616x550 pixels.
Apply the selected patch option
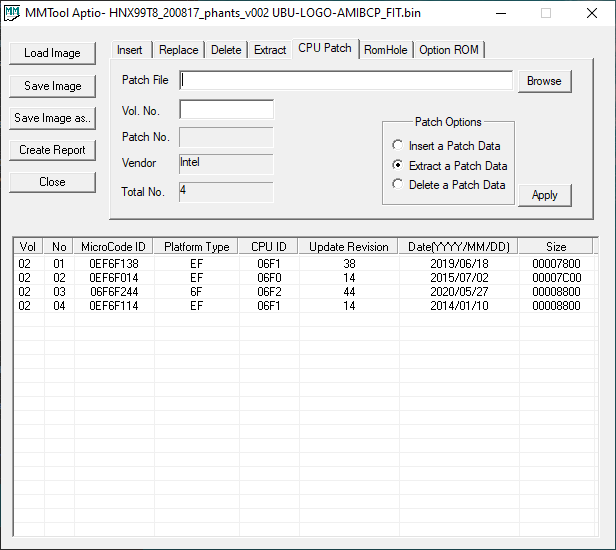tap(544, 195)
